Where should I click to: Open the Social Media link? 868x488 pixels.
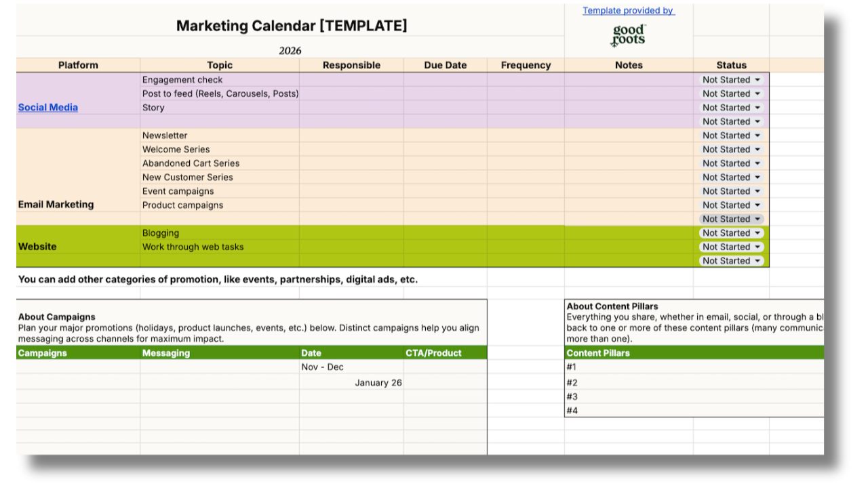pyautogui.click(x=48, y=107)
